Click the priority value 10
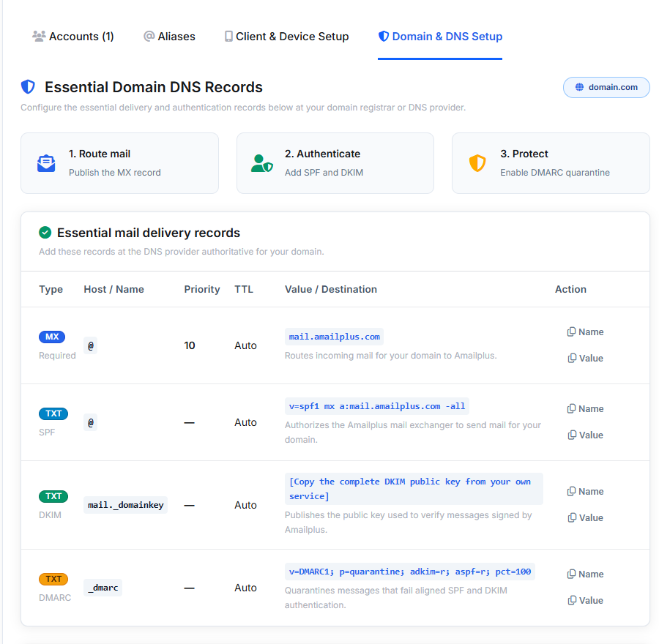The image size is (659, 644). coord(190,345)
